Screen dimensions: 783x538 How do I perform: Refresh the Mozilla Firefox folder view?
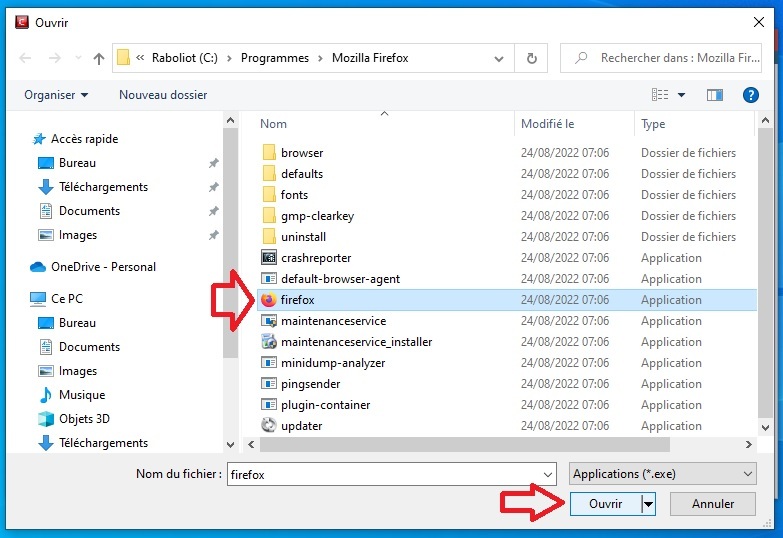tap(532, 58)
